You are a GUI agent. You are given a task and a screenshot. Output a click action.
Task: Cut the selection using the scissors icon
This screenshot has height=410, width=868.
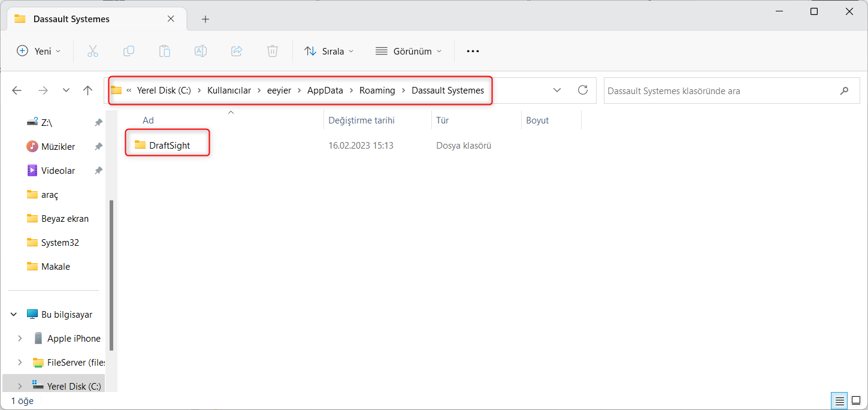tap(93, 51)
